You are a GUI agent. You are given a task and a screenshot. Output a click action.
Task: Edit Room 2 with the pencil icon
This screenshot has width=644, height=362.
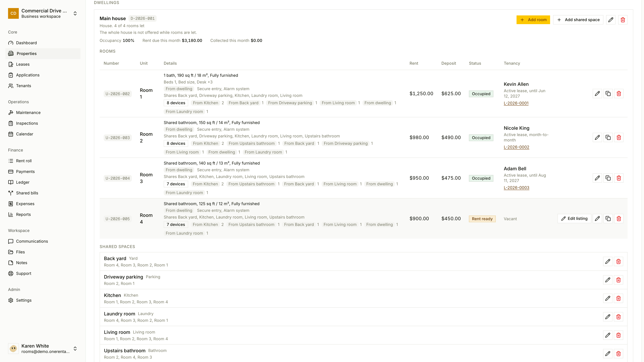[x=597, y=137]
